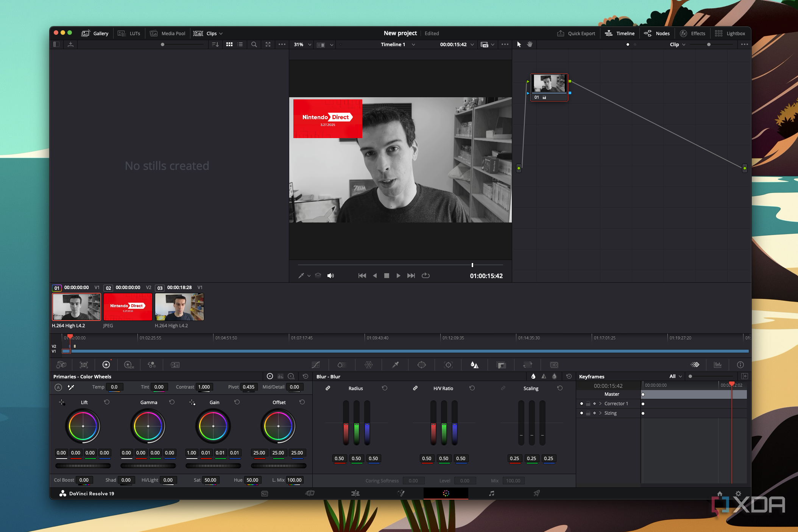Select the hand pan tool in node editor
The width and height of the screenshot is (798, 532).
pyautogui.click(x=530, y=45)
